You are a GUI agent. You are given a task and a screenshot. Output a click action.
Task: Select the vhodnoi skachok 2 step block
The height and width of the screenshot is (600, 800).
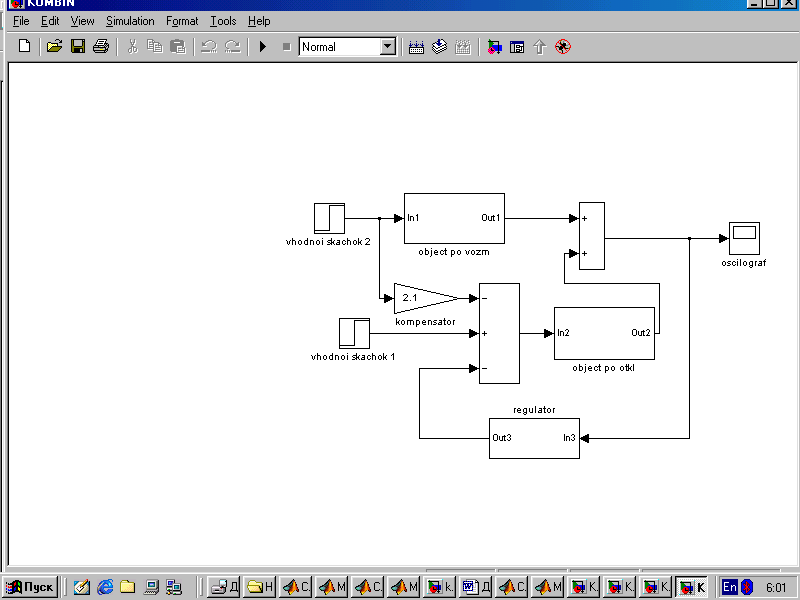tap(329, 218)
